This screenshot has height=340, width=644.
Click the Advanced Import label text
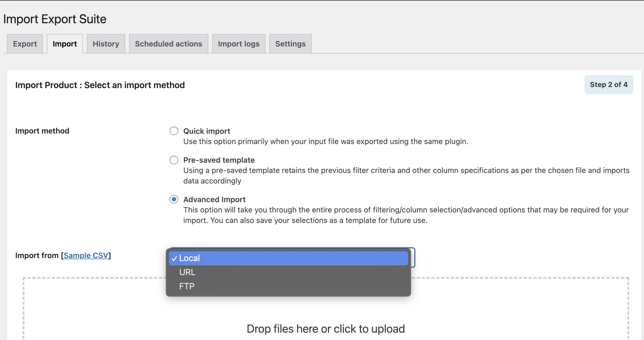(x=214, y=199)
